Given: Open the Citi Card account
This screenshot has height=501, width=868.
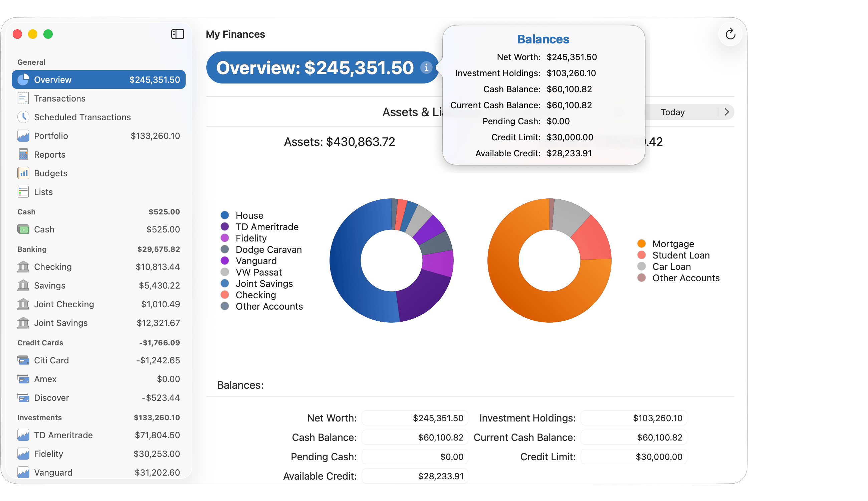Looking at the screenshot, I should point(51,360).
